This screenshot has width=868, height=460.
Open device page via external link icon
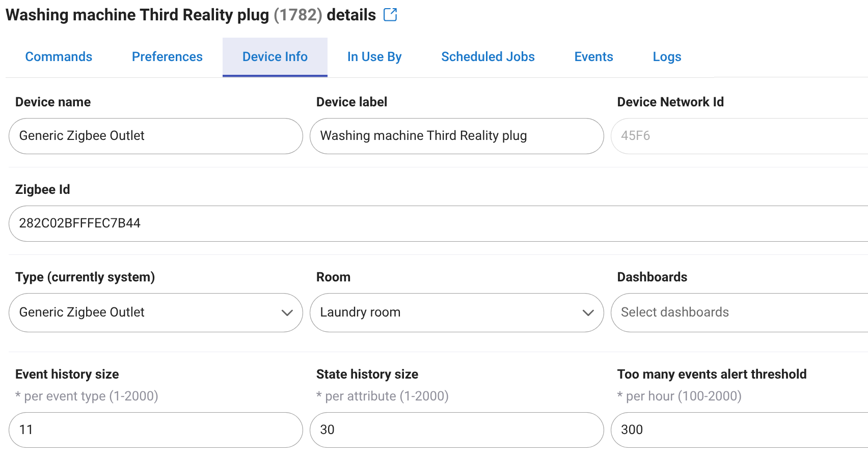[390, 15]
